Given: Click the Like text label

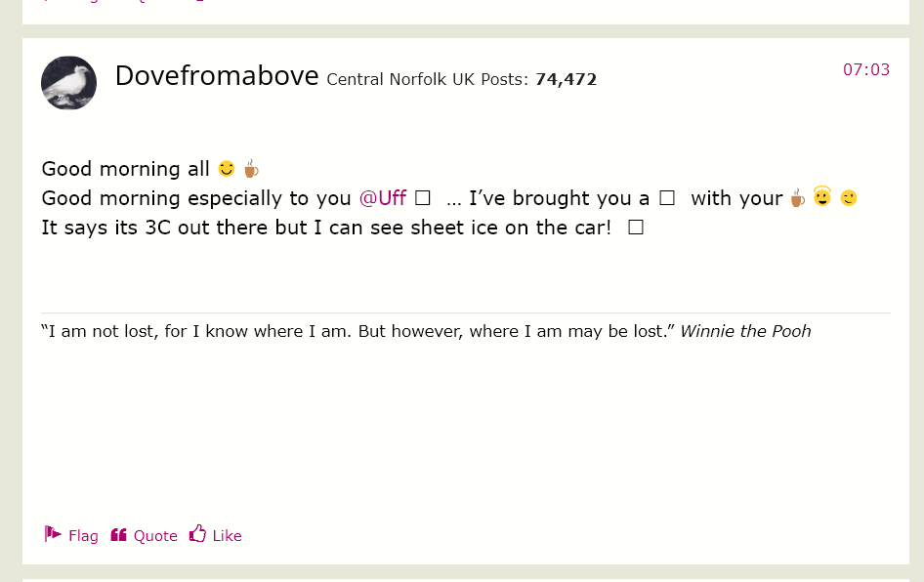Looking at the screenshot, I should click(x=227, y=535).
